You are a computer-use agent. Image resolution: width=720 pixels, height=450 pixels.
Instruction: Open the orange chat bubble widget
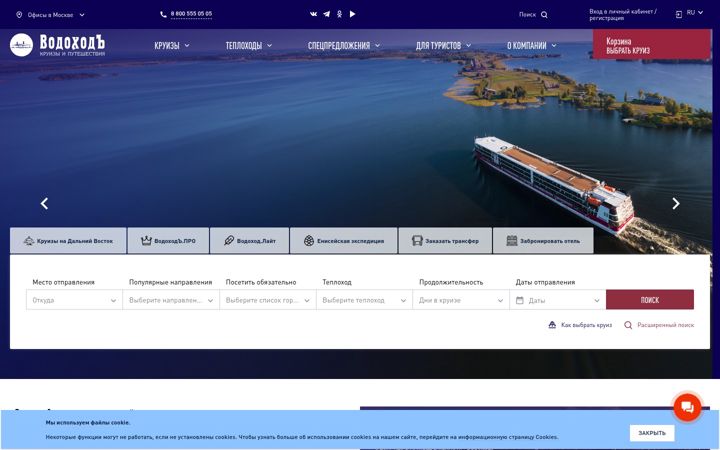point(687,407)
